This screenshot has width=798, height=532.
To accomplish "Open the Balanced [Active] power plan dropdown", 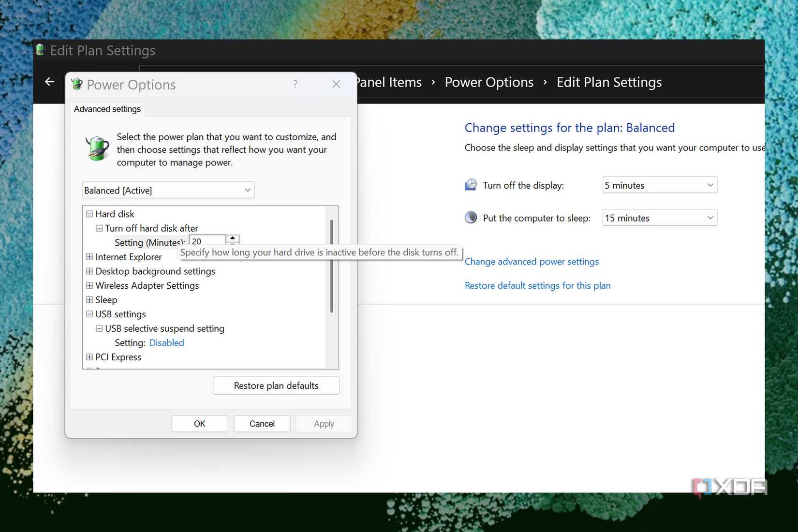I will click(x=168, y=190).
